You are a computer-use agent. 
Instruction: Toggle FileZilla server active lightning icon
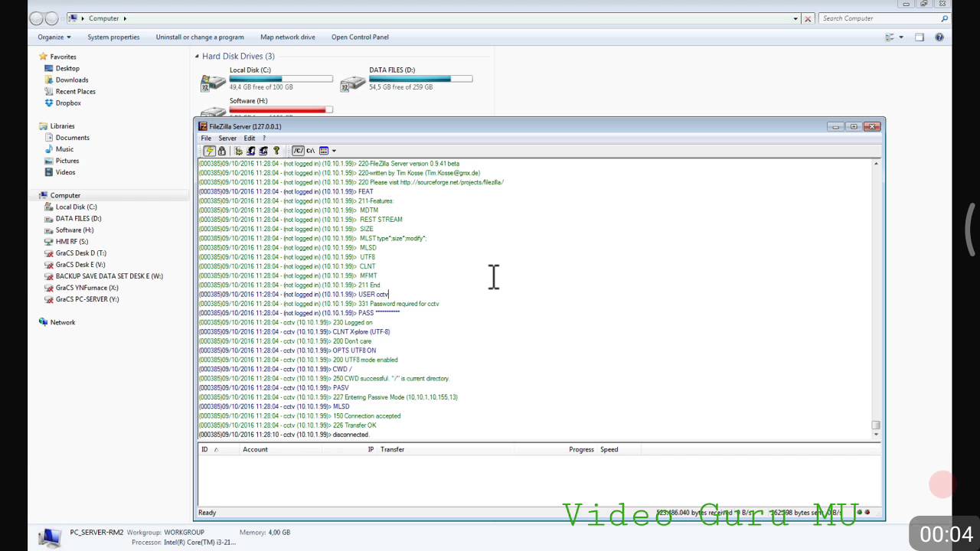tap(209, 151)
